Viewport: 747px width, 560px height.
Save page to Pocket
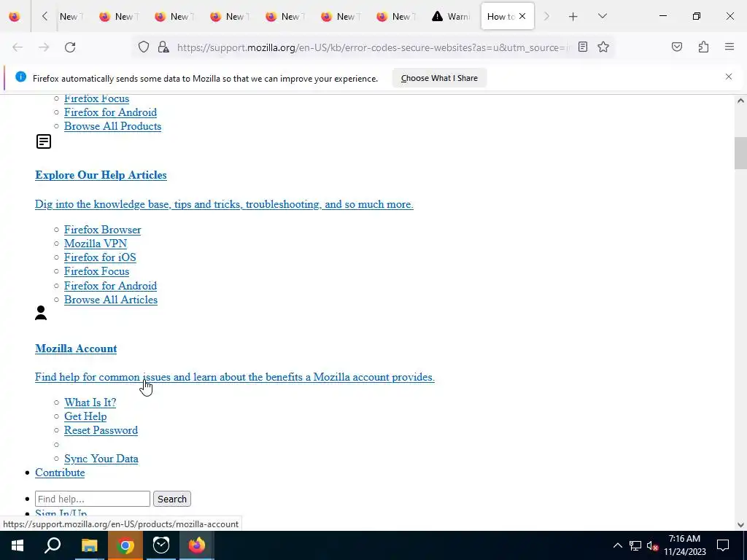point(677,47)
